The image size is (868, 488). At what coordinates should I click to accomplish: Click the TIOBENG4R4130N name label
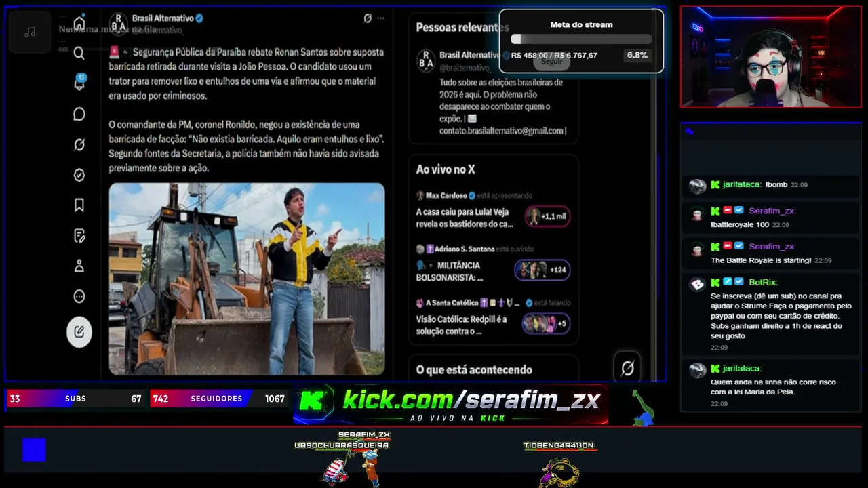click(x=559, y=445)
